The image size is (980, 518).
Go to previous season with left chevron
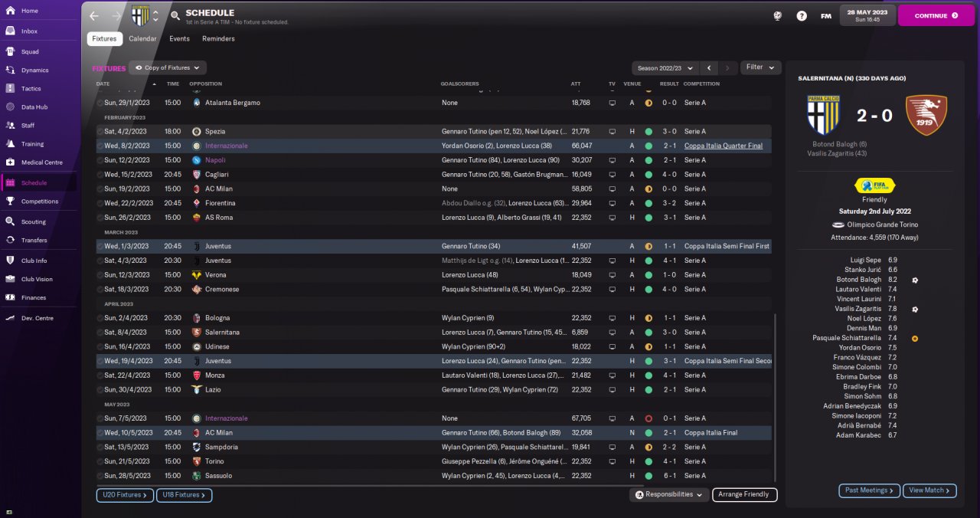click(710, 67)
